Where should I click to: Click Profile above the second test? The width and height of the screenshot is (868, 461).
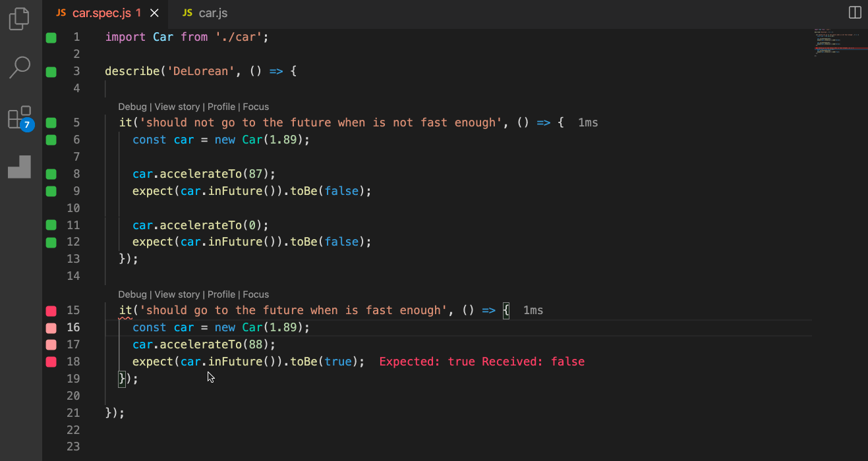pos(221,294)
